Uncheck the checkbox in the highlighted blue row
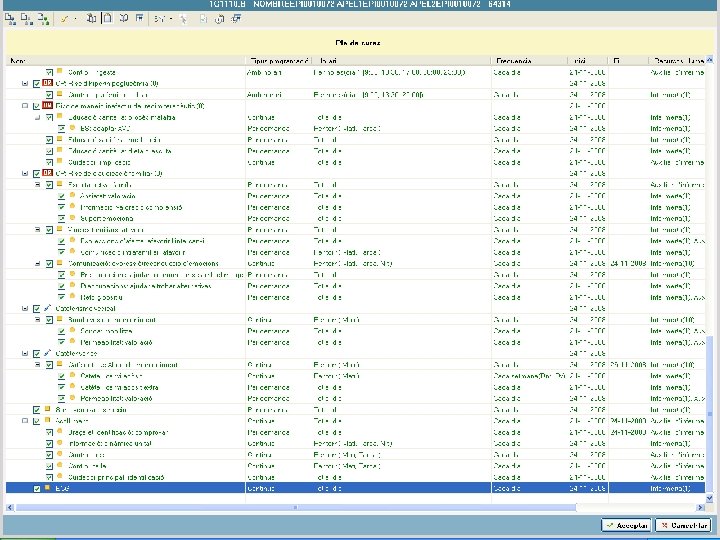720x540 pixels. pos(37,489)
